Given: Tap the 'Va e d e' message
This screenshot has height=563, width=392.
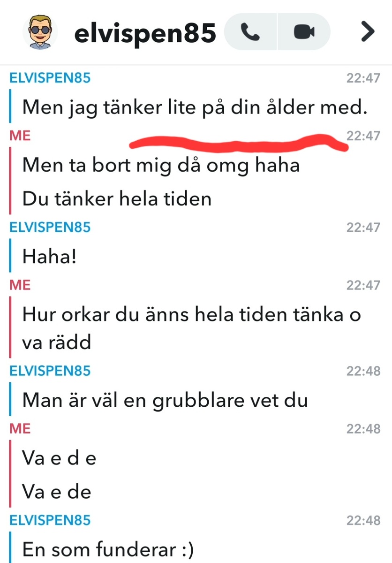Looking at the screenshot, I should pos(59,457).
